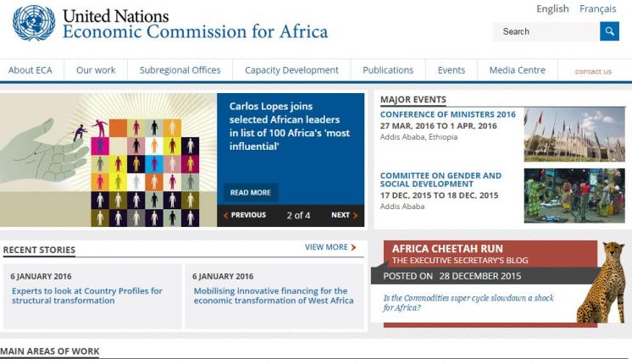The image size is (632, 364).
Task: Open the Conference of Ministers flags photo
Action: tap(574, 135)
